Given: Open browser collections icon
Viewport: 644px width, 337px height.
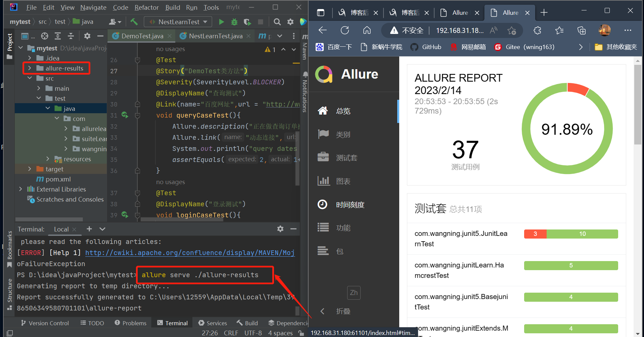Looking at the screenshot, I should [582, 31].
